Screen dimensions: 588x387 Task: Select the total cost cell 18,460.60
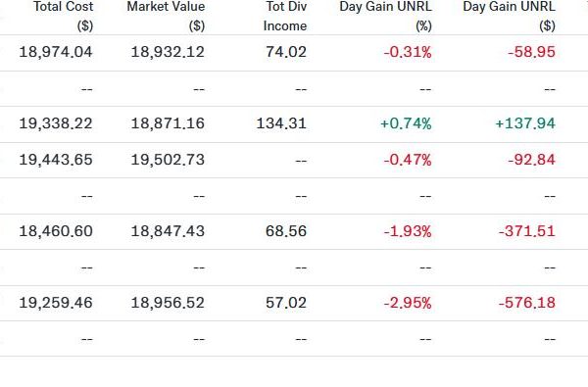tap(56, 231)
